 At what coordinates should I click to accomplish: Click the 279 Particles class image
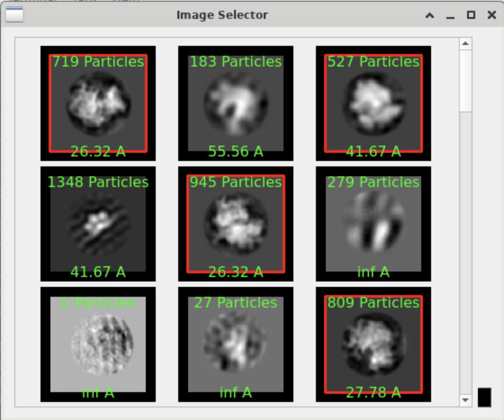[373, 224]
